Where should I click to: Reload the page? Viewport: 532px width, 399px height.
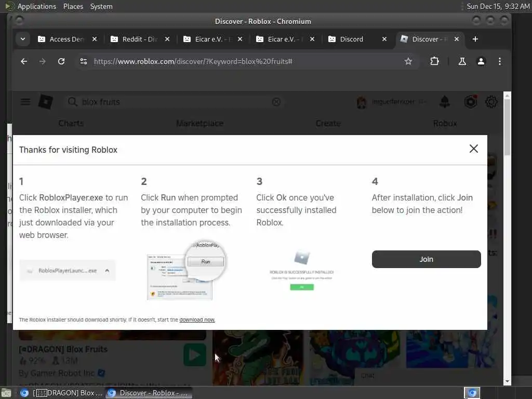click(61, 61)
